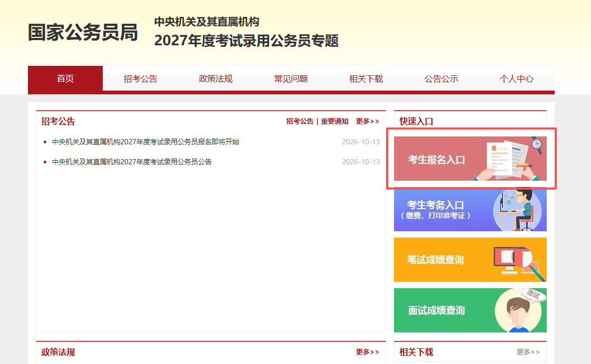Open the 面试成绩查询 green banner
This screenshot has width=591, height=364.
click(x=470, y=310)
